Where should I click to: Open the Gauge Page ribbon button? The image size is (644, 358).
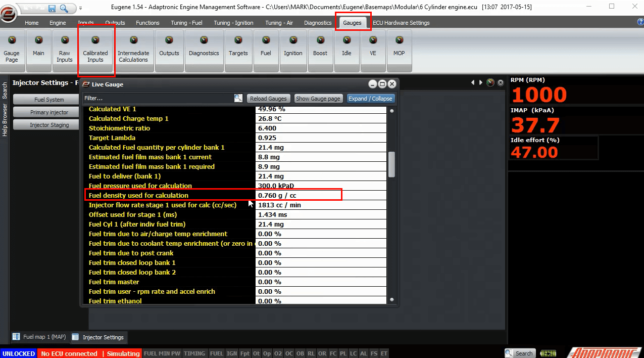(12, 50)
